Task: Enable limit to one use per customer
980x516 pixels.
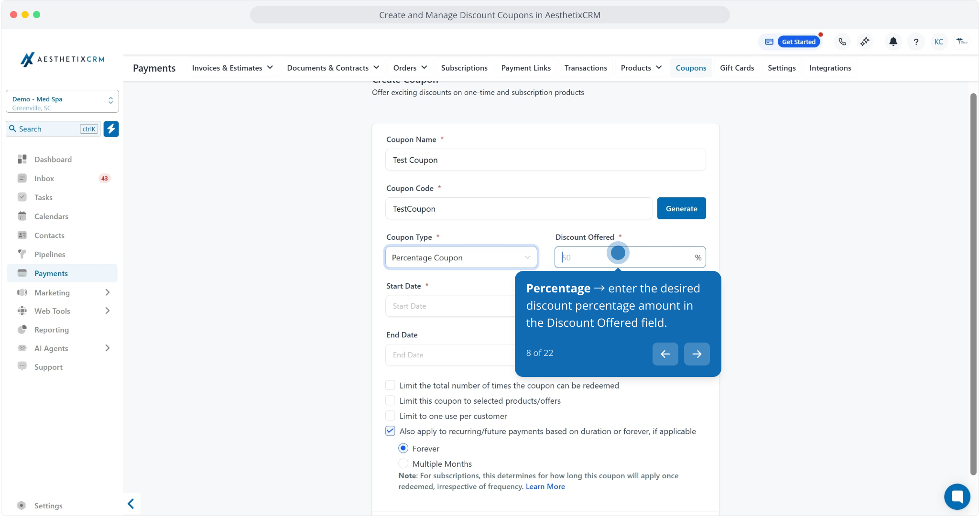Action: tap(390, 416)
